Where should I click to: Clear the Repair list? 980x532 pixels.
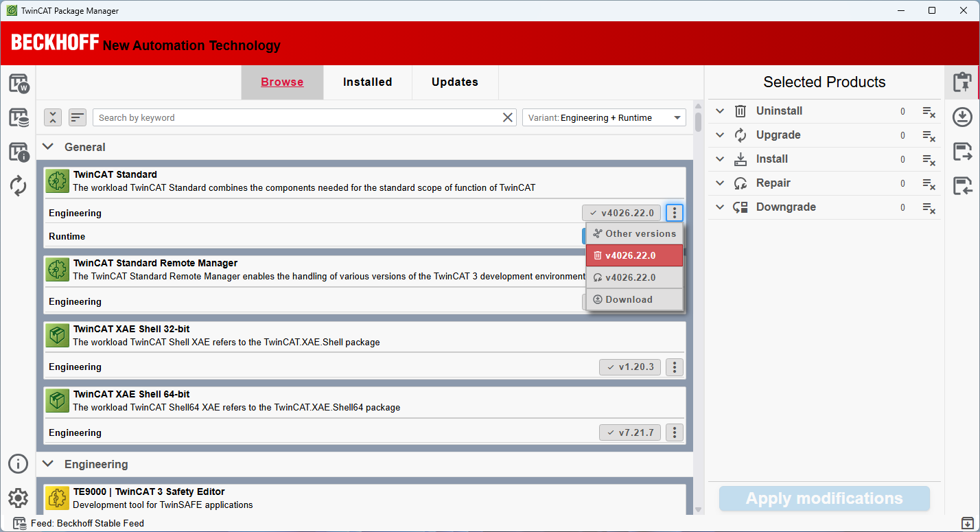[929, 183]
